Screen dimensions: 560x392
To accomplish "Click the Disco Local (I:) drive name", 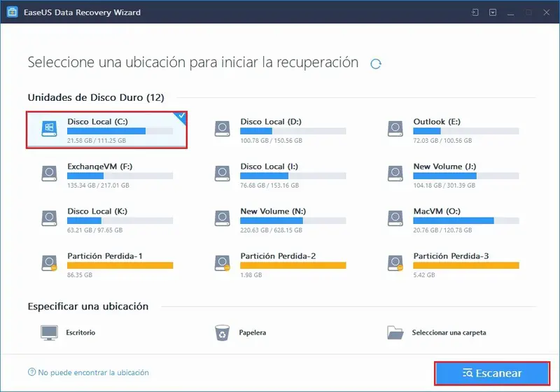I will pos(269,167).
